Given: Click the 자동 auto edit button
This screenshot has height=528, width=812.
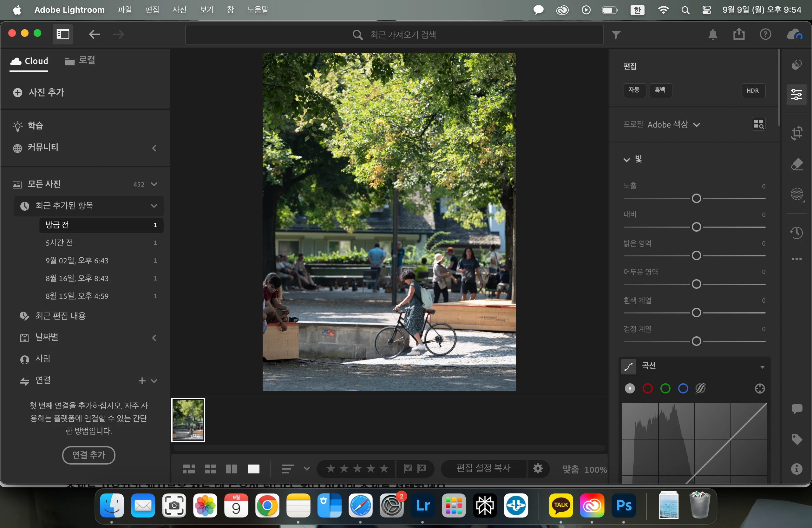Looking at the screenshot, I should coord(634,90).
